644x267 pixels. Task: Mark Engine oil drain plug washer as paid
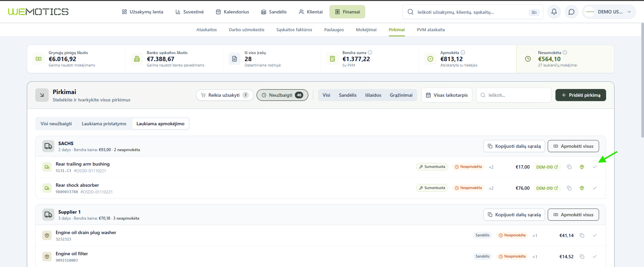(x=595, y=235)
